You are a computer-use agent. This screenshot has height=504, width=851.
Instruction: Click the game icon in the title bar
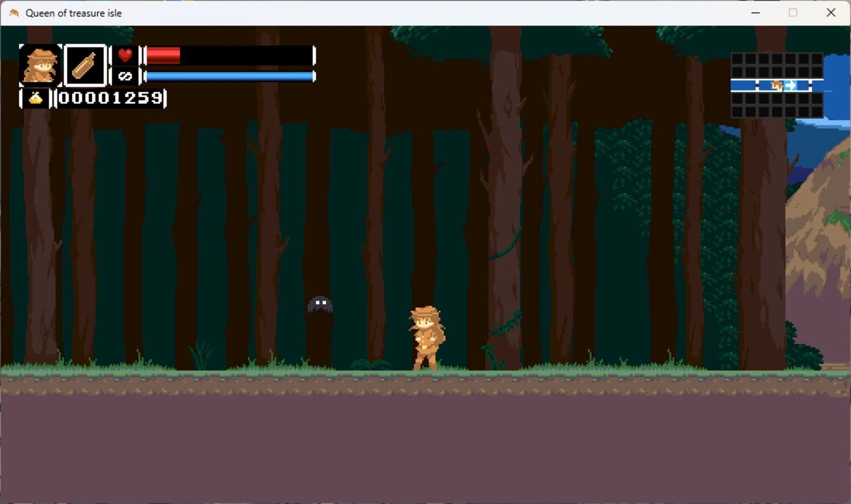(14, 13)
